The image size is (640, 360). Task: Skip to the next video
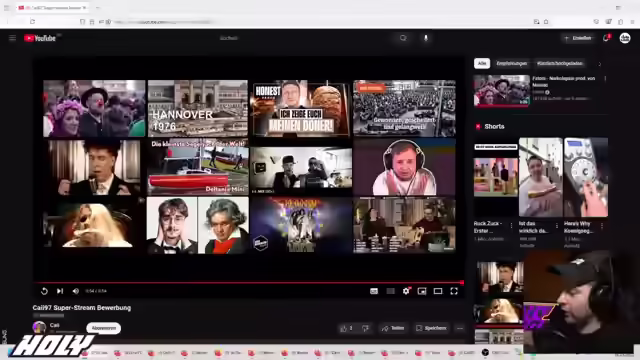coord(60,291)
